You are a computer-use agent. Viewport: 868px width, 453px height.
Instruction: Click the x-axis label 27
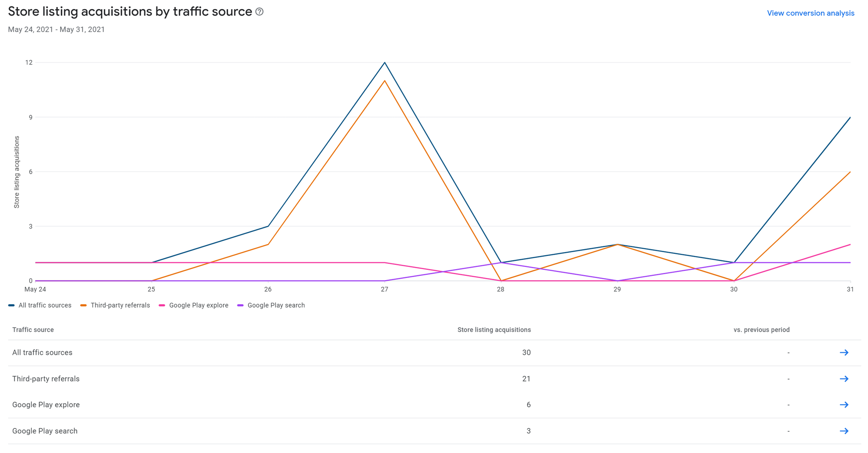(x=384, y=289)
